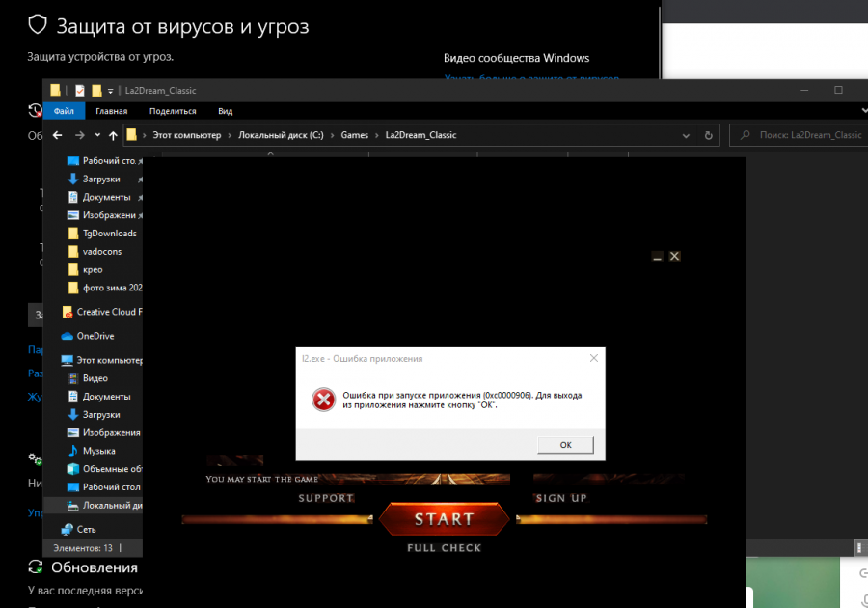This screenshot has height=608, width=868.
Task: Click SIGN UP in the game launcher
Action: point(561,498)
